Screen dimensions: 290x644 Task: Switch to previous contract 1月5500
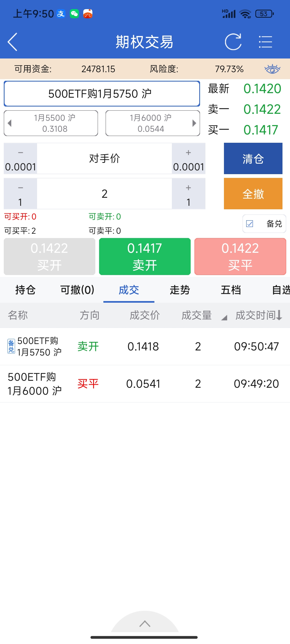51,123
